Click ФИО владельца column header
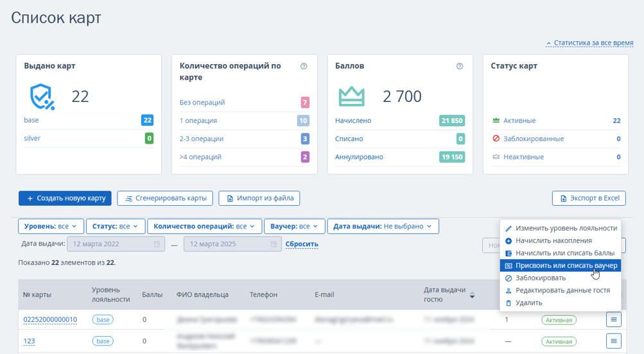644x354 pixels. (x=202, y=294)
